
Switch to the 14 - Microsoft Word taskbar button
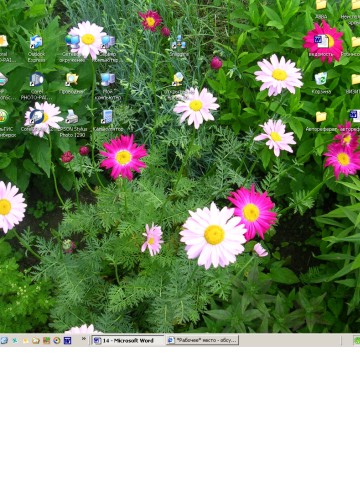tap(128, 340)
